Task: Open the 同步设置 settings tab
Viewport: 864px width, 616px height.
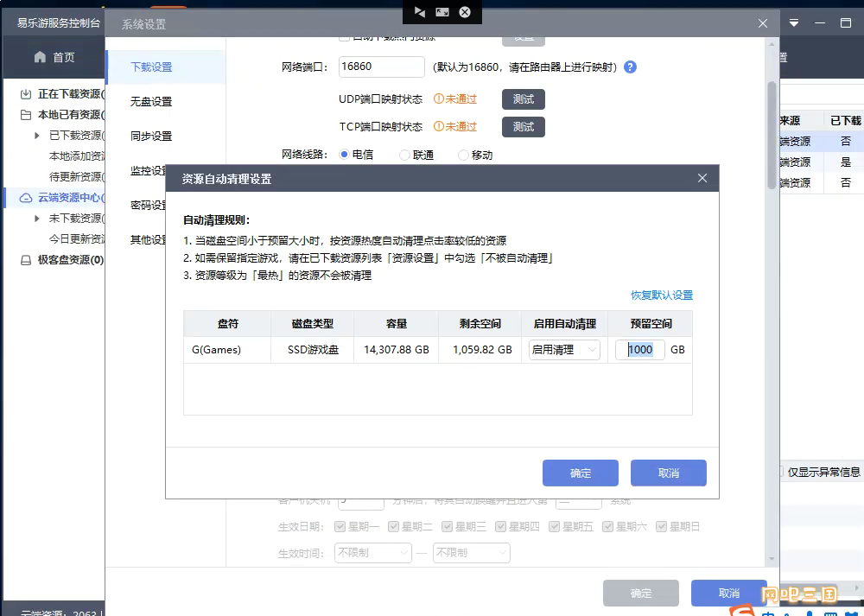Action: coord(151,137)
